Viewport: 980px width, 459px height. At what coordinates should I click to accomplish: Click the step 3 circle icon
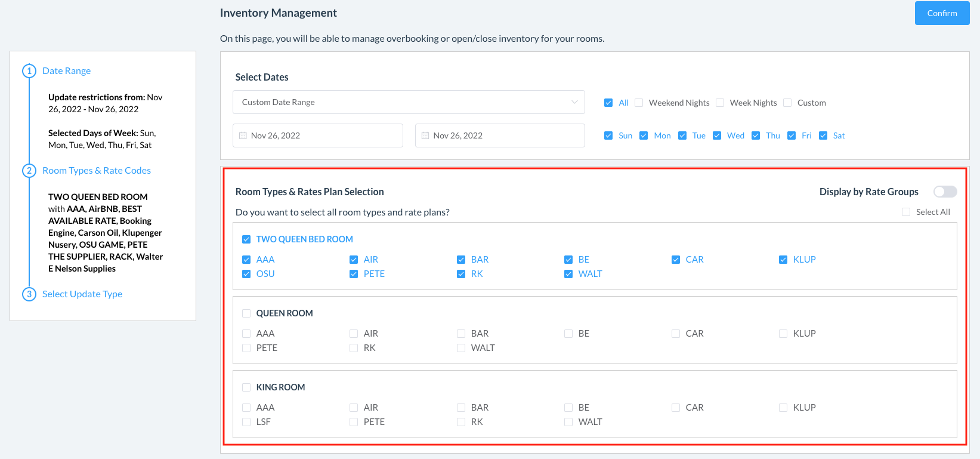[x=29, y=294]
